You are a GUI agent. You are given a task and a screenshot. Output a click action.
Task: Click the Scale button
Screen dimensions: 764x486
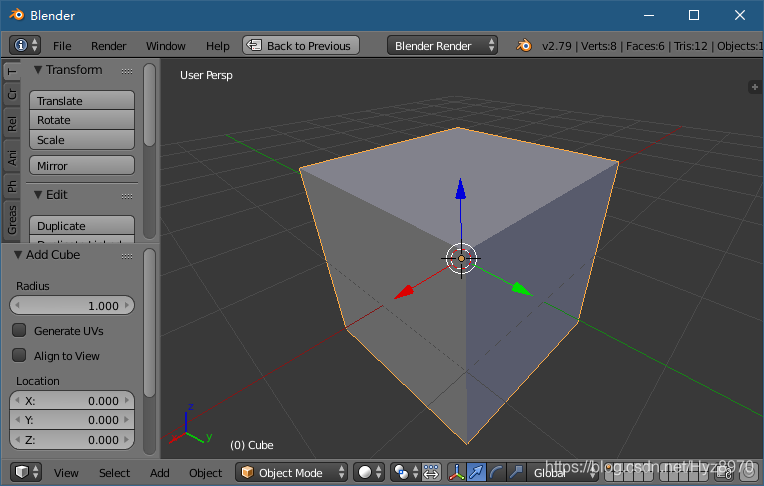pos(82,140)
